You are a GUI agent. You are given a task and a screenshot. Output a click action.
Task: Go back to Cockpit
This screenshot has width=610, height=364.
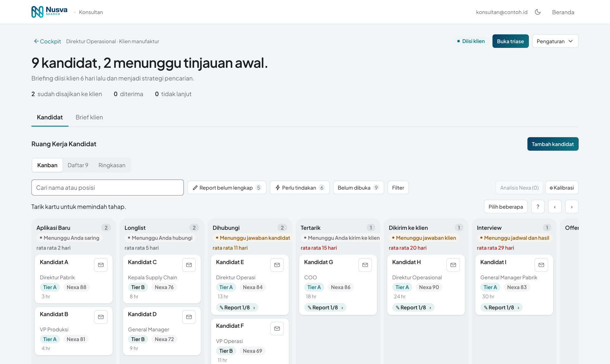coord(47,41)
